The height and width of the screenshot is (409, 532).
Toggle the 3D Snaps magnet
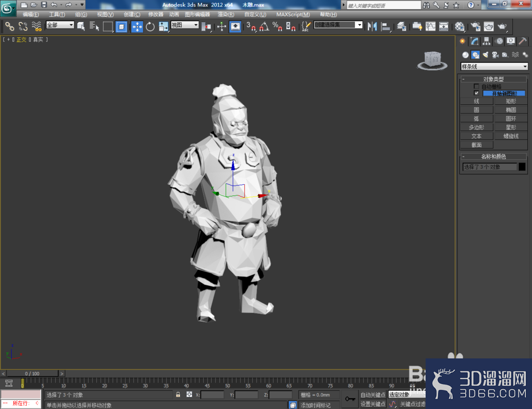click(x=251, y=26)
